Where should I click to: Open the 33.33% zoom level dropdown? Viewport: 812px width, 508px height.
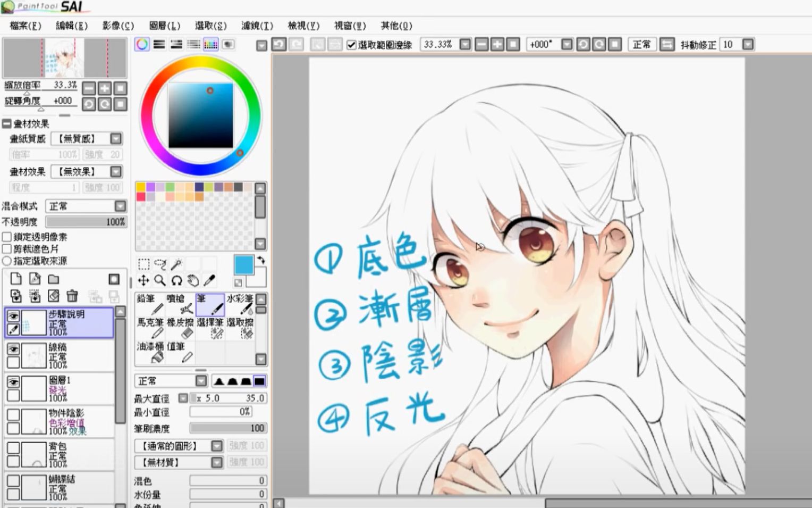click(x=465, y=44)
